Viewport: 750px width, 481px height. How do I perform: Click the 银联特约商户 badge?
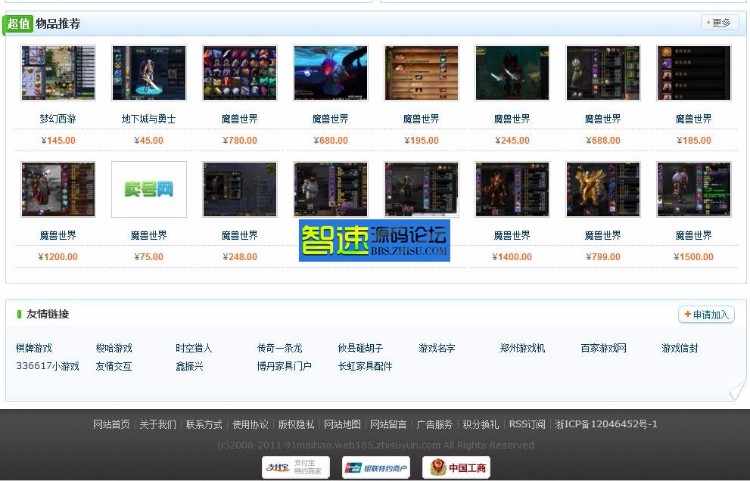[x=376, y=467]
